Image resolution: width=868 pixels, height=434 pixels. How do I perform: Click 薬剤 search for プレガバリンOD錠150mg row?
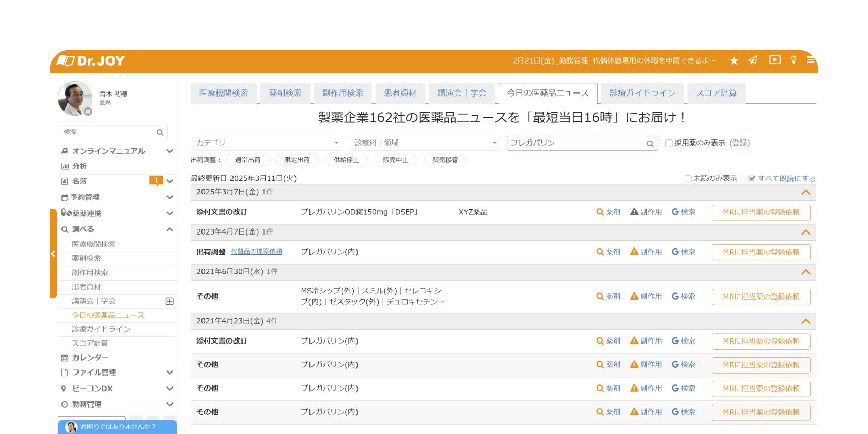coord(609,212)
